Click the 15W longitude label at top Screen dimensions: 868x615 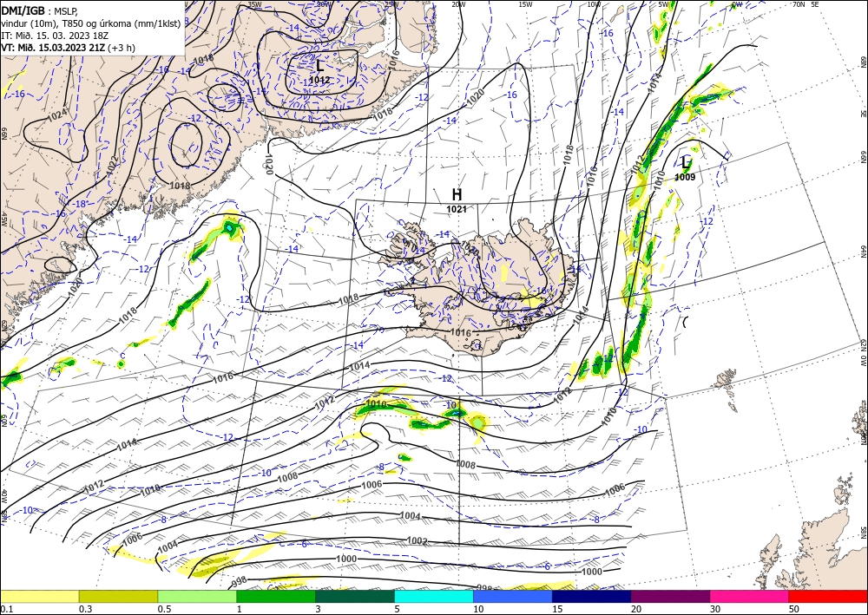point(525,4)
